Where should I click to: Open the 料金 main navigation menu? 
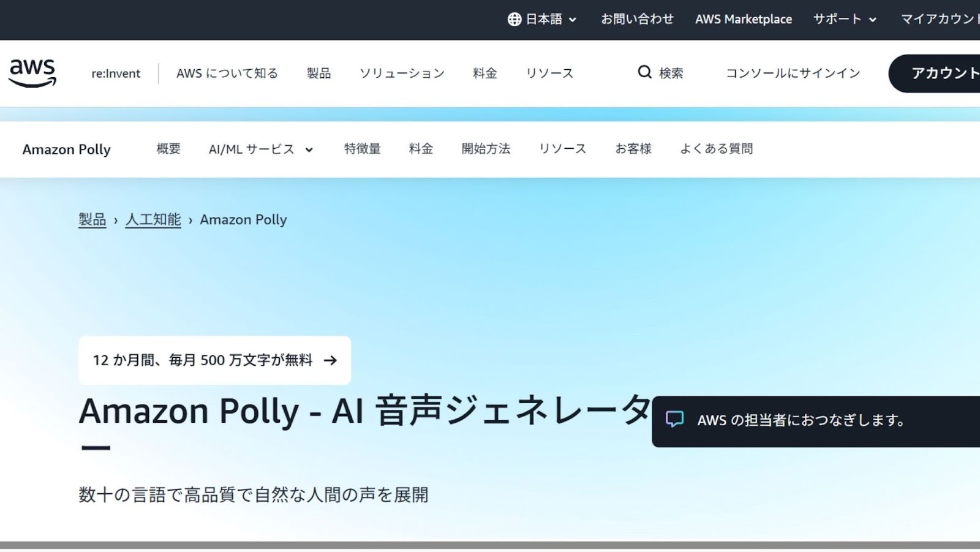click(x=485, y=74)
